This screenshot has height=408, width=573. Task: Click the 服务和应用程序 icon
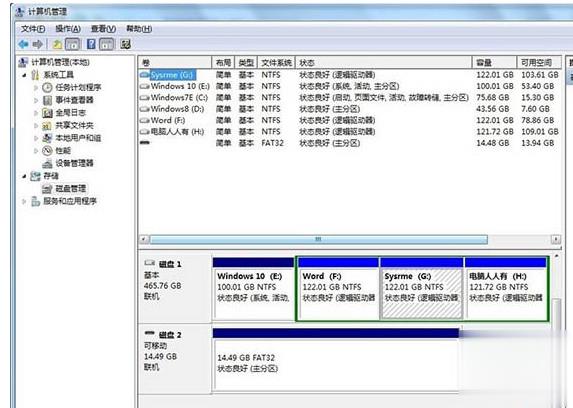35,201
